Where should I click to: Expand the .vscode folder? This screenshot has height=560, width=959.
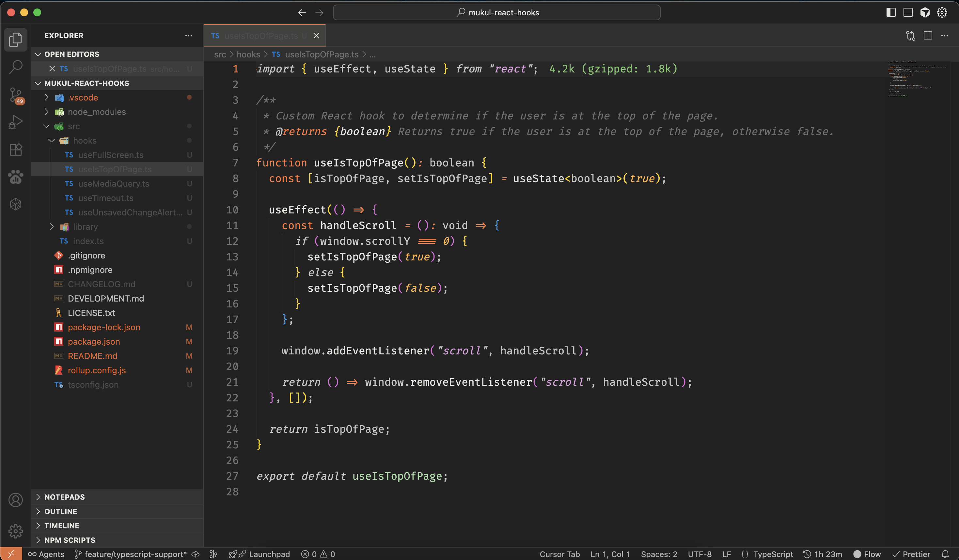(117, 97)
